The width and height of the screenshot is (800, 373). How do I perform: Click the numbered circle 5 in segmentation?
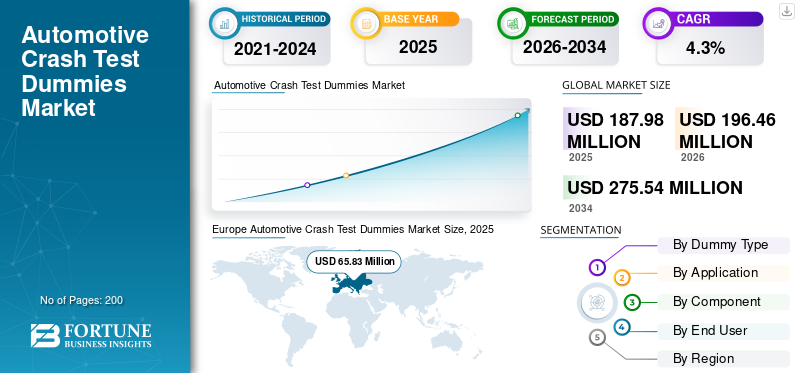point(597,337)
